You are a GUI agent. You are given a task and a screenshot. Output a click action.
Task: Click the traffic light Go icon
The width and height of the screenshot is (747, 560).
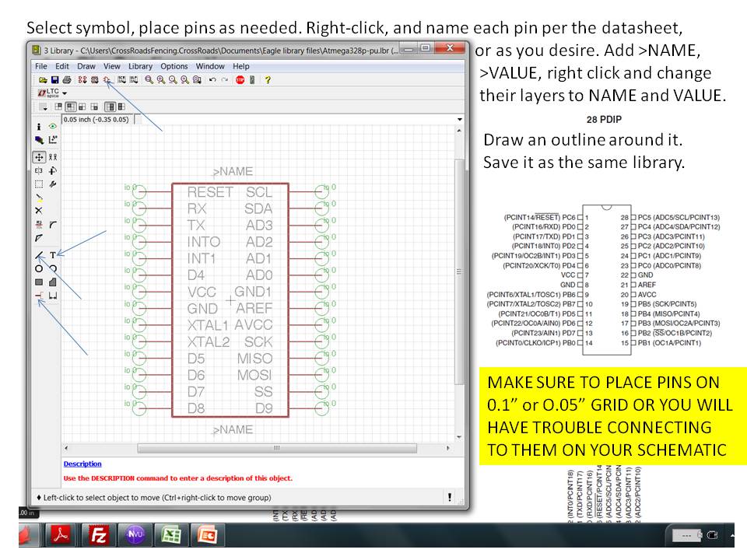[x=252, y=80]
